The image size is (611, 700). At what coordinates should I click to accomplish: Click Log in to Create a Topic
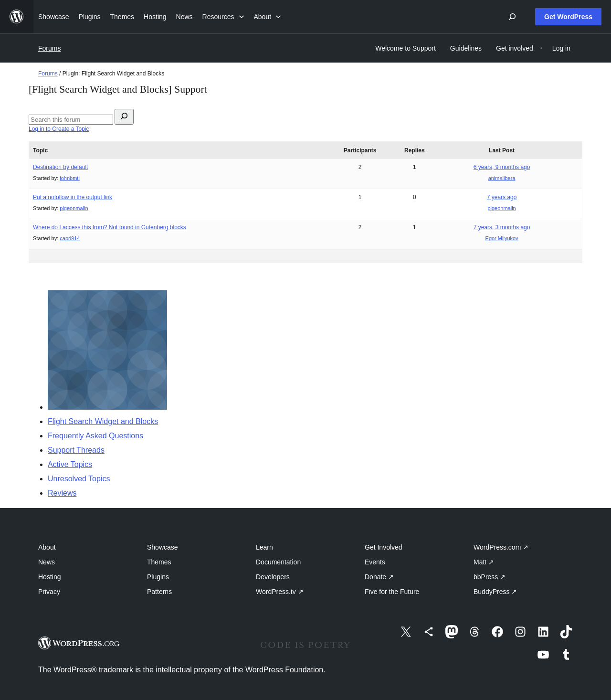click(59, 129)
